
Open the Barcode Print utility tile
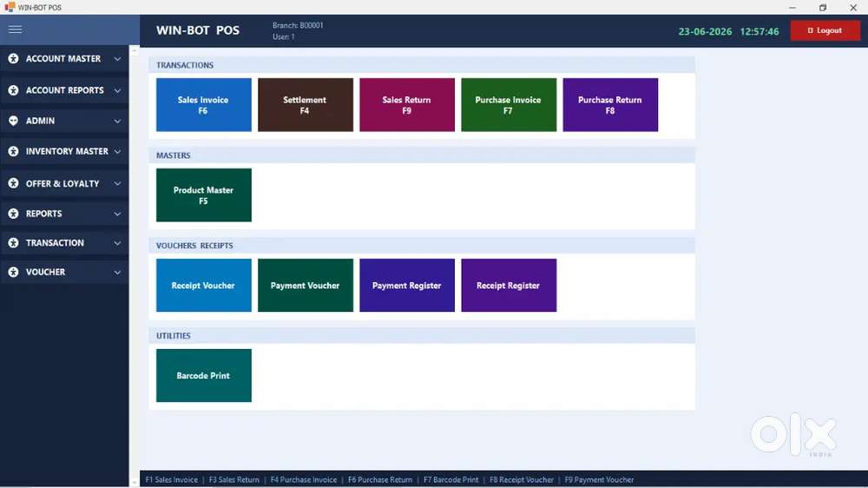click(204, 376)
